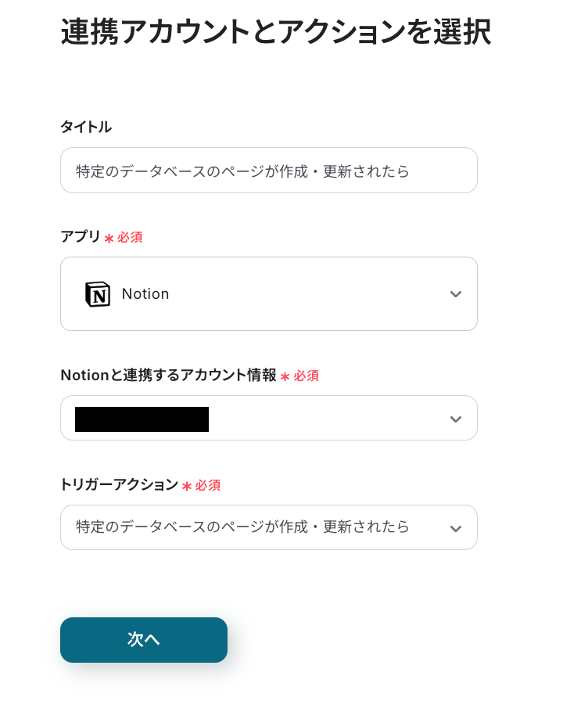Click the Notionと連携するアカウント情報 label

(168, 376)
